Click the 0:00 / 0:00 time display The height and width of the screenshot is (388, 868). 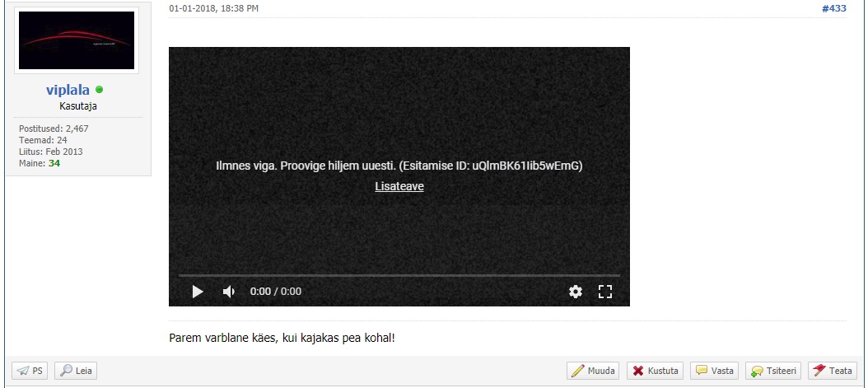tap(276, 292)
